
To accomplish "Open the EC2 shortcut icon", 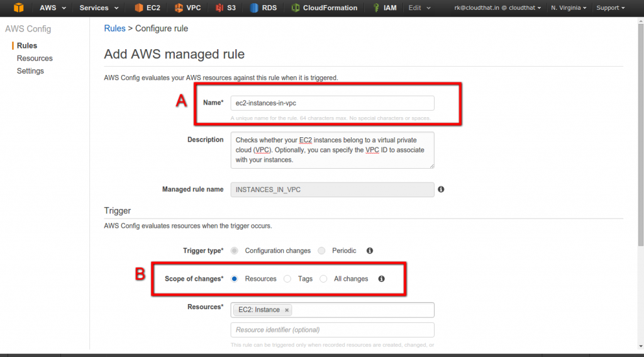I will click(x=139, y=8).
